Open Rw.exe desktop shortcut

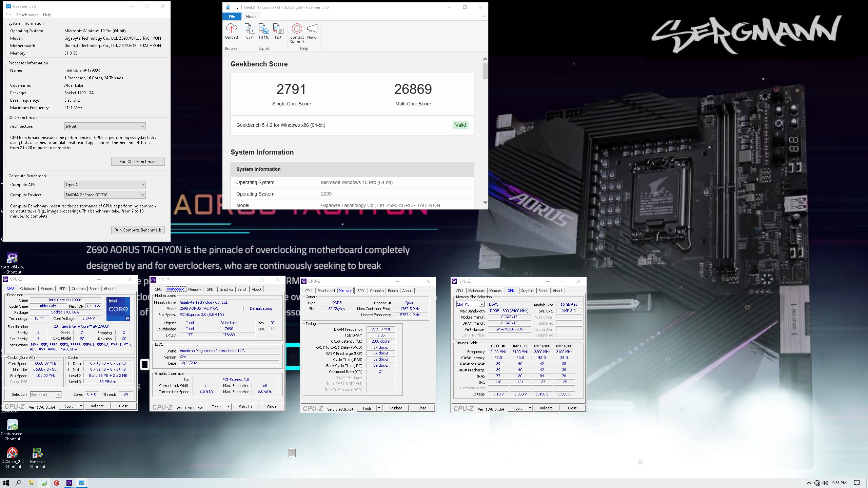[x=37, y=458]
